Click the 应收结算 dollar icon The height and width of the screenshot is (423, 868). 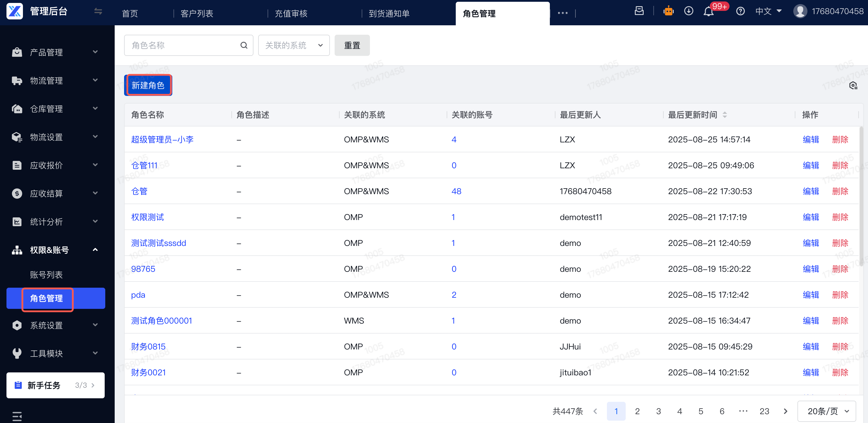17,194
